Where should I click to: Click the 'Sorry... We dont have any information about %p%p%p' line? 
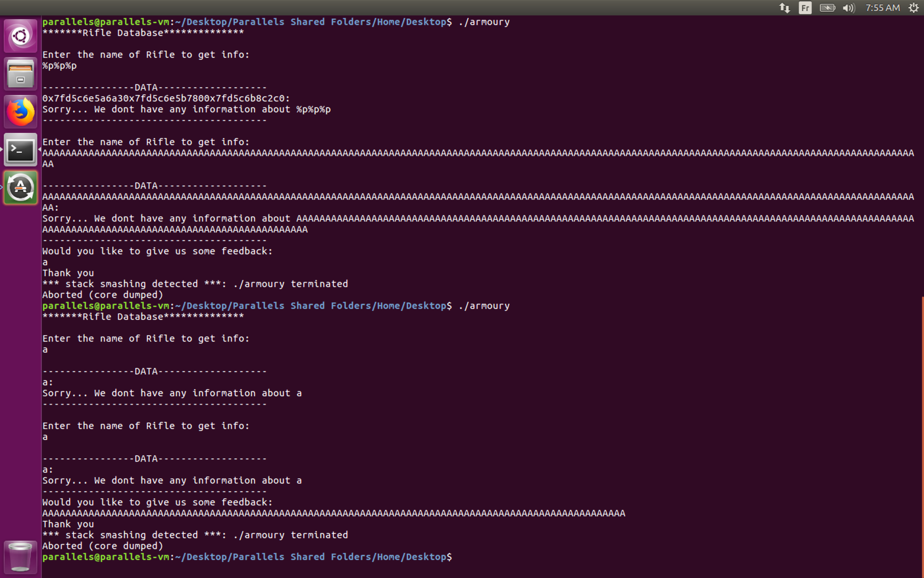(186, 109)
